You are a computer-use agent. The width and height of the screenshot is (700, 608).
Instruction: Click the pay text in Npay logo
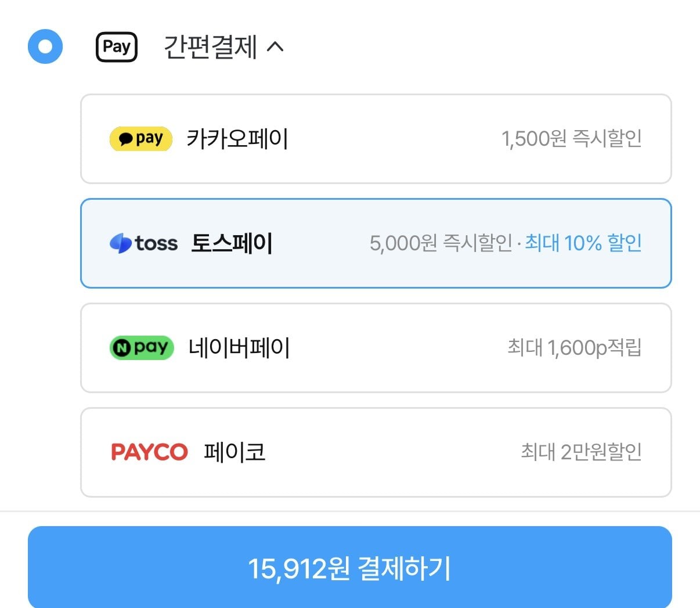pos(151,348)
